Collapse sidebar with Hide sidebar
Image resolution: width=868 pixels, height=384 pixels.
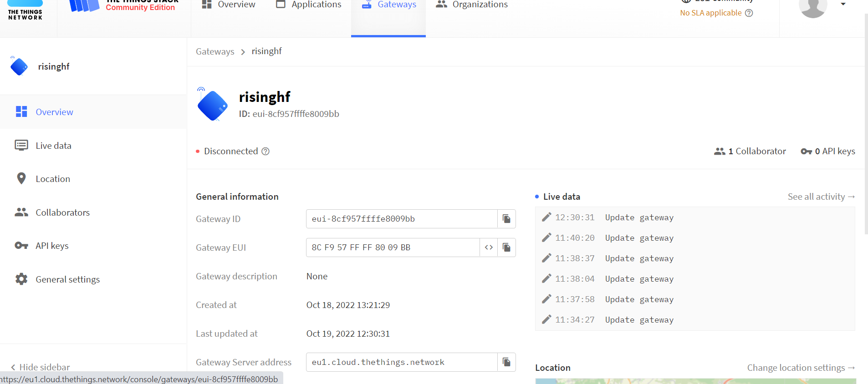click(41, 367)
